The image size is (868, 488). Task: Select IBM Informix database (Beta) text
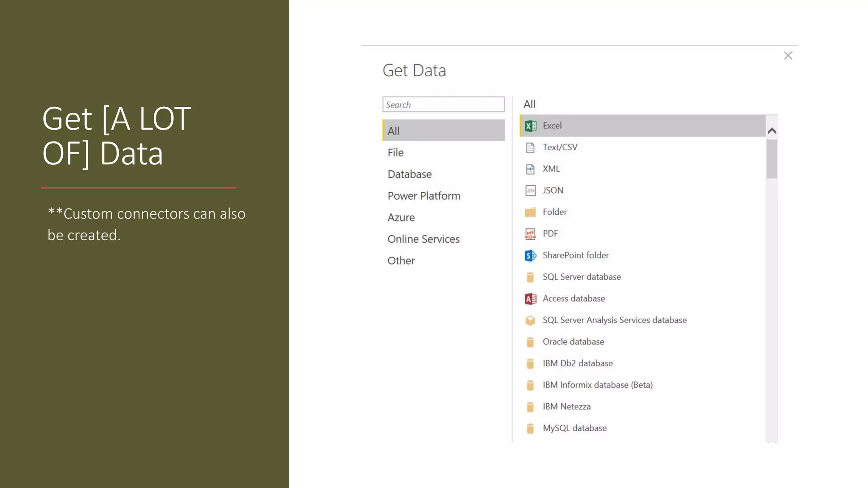598,385
